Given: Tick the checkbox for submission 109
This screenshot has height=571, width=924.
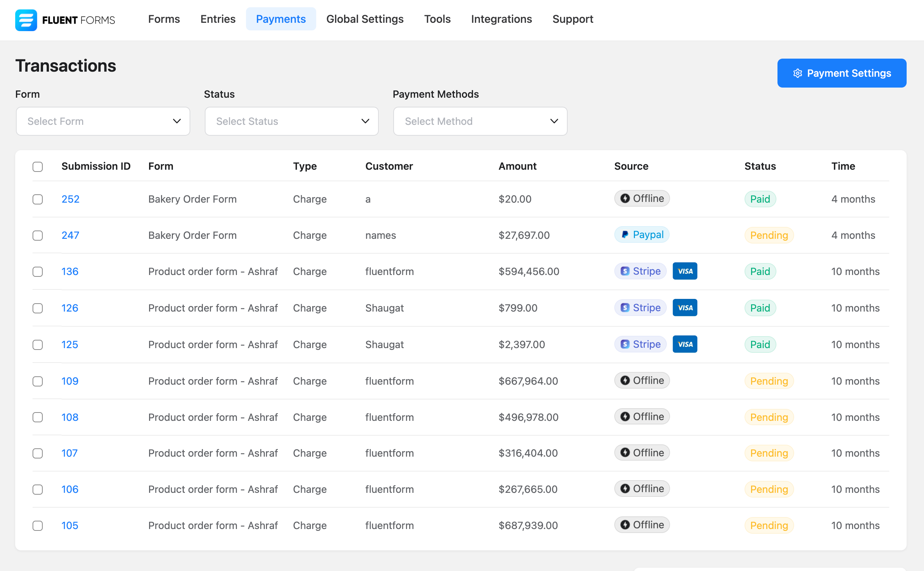Looking at the screenshot, I should click(x=37, y=381).
